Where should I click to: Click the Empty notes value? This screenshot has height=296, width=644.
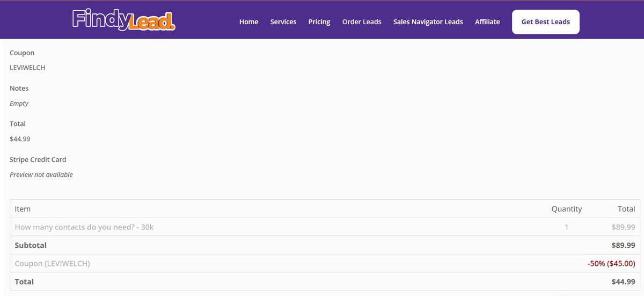pos(19,103)
